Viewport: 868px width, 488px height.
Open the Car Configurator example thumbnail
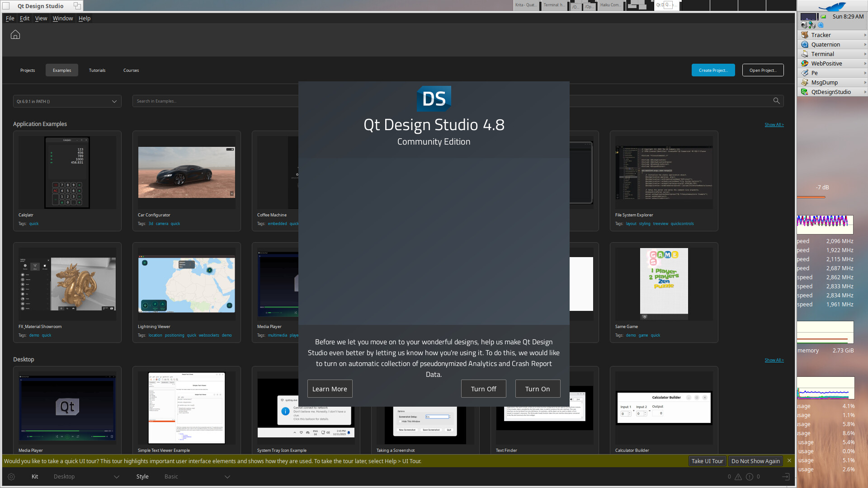(187, 172)
